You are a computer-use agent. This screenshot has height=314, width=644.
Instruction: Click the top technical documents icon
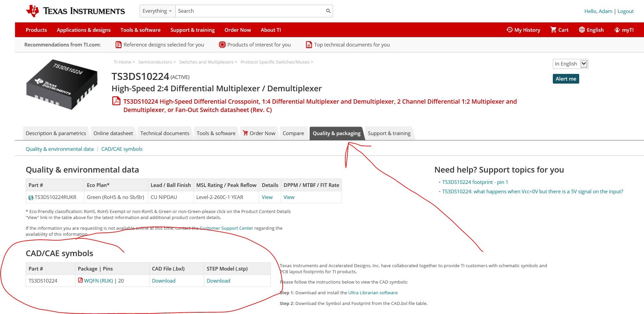click(309, 44)
